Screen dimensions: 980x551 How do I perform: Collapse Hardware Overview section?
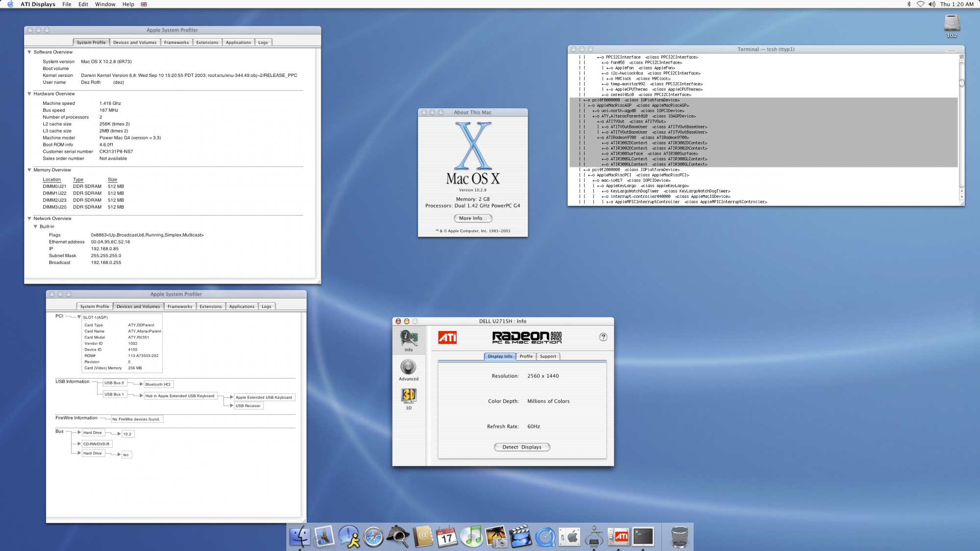point(29,94)
